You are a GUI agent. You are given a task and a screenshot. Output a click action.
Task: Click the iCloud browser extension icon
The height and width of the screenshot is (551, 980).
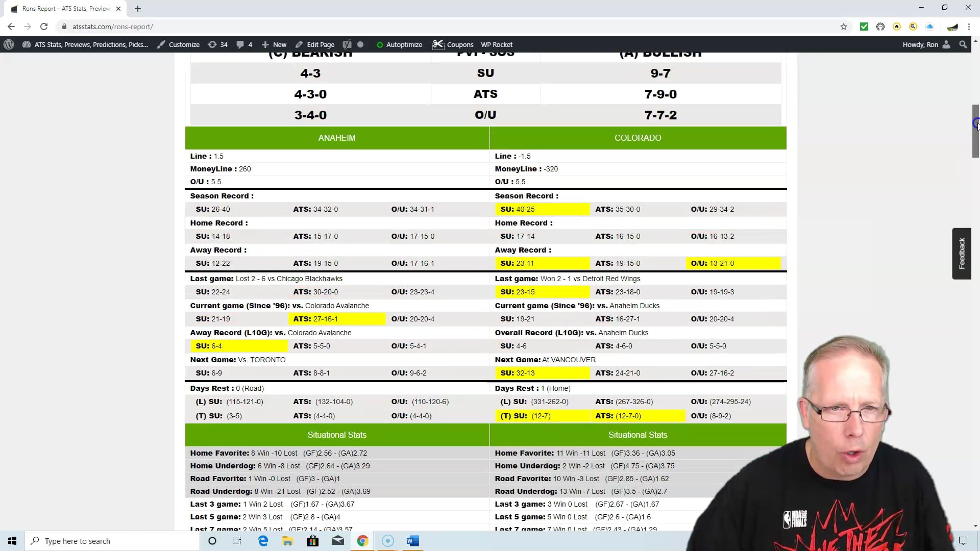click(x=929, y=27)
